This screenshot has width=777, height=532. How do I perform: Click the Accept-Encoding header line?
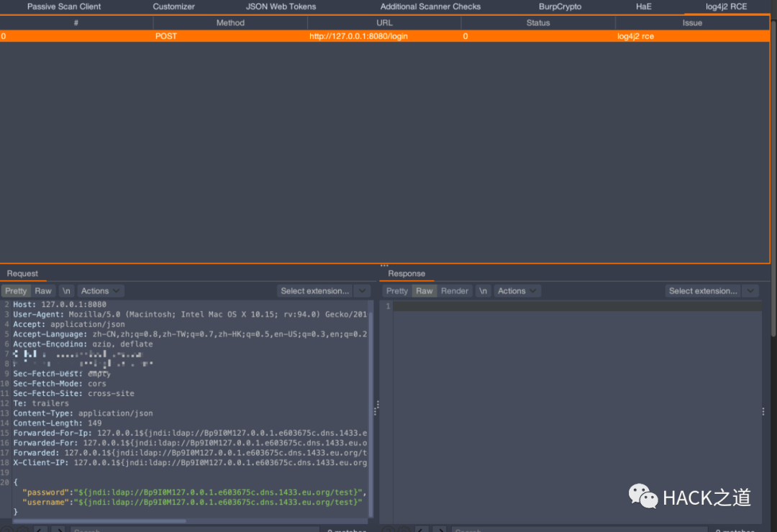point(83,344)
